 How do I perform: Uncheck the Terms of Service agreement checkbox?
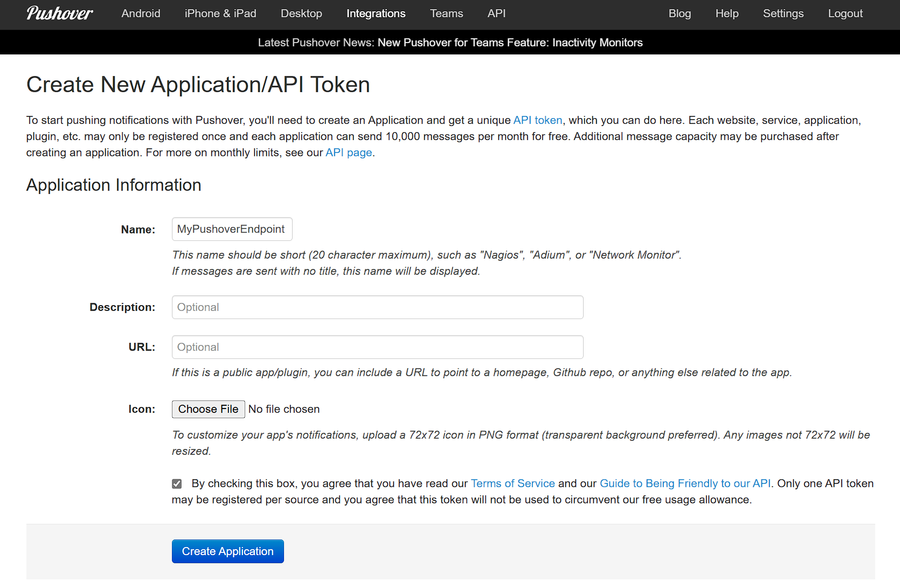tap(177, 484)
